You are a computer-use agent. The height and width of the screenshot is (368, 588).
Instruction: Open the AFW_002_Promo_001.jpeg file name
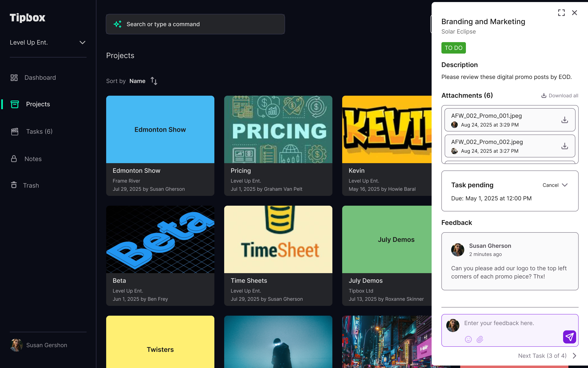[x=487, y=116]
